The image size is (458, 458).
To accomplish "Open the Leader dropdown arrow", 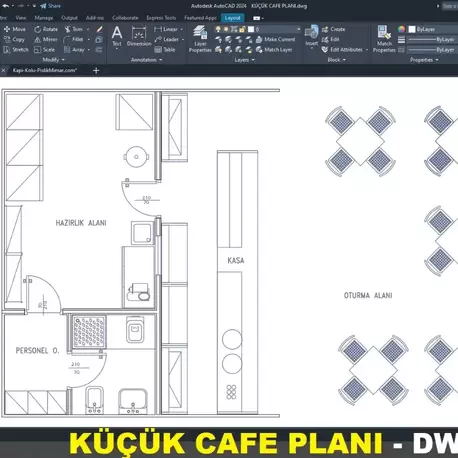I will tap(183, 40).
